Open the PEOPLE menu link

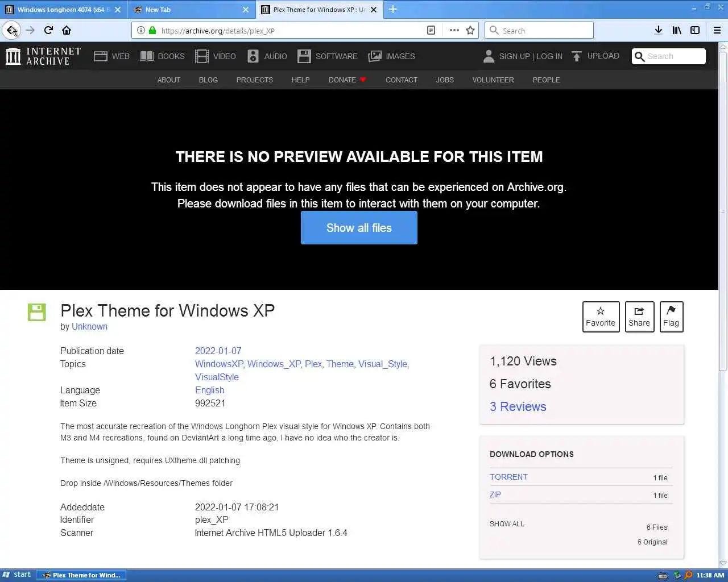(x=546, y=80)
